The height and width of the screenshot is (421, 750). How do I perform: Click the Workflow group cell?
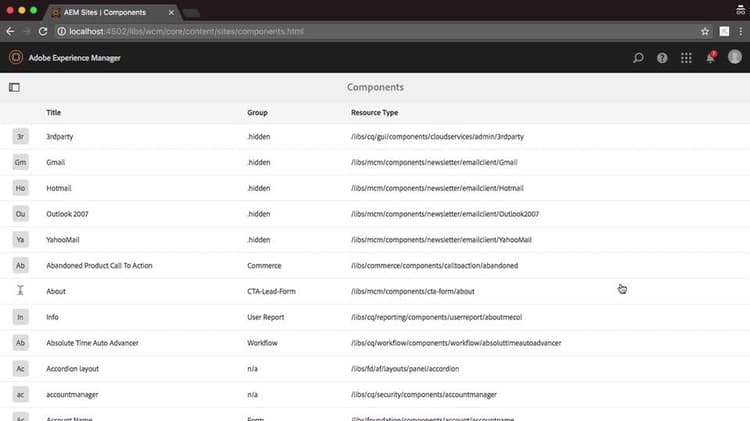(262, 343)
